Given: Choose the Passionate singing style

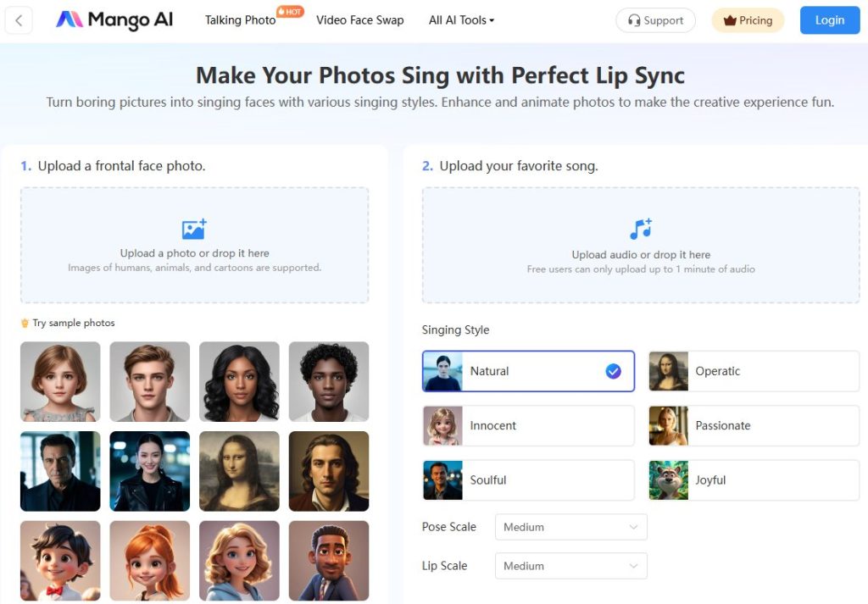Looking at the screenshot, I should (754, 425).
